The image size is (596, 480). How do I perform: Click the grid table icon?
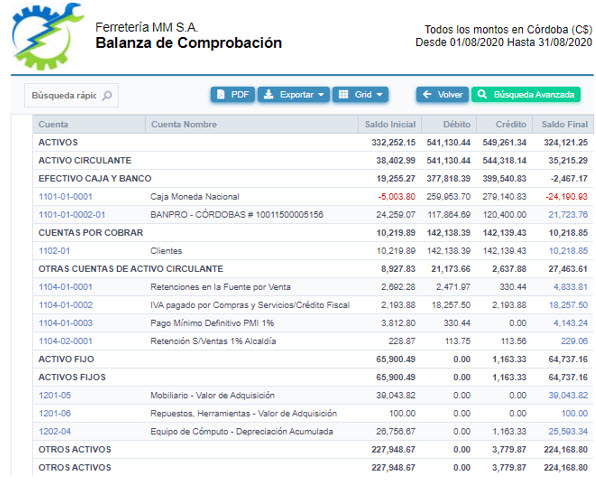pos(343,95)
